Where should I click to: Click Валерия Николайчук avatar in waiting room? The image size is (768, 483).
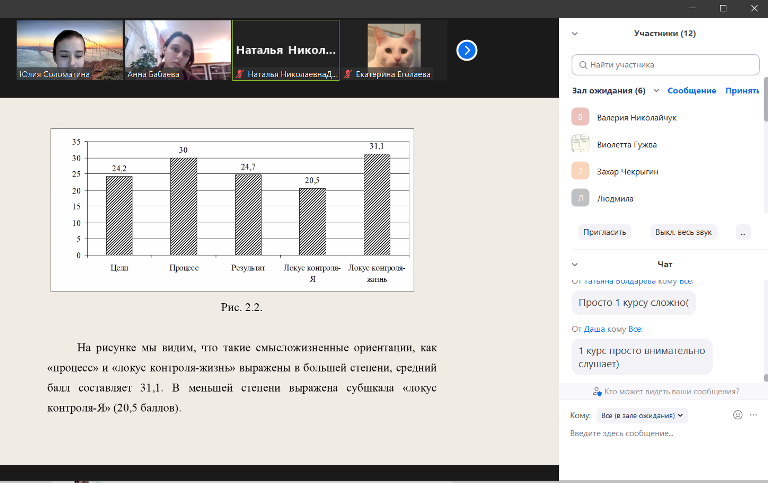point(580,117)
